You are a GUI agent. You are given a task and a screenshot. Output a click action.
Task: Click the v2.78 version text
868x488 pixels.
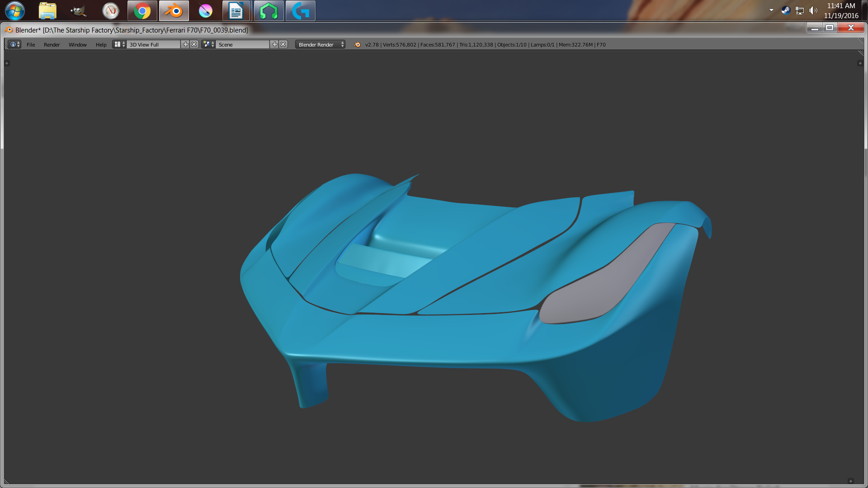[372, 45]
